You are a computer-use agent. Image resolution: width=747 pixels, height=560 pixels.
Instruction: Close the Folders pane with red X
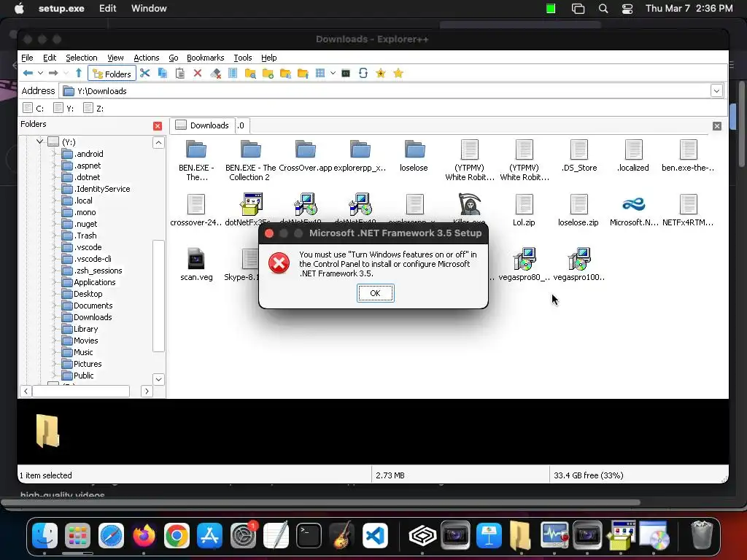tap(158, 126)
